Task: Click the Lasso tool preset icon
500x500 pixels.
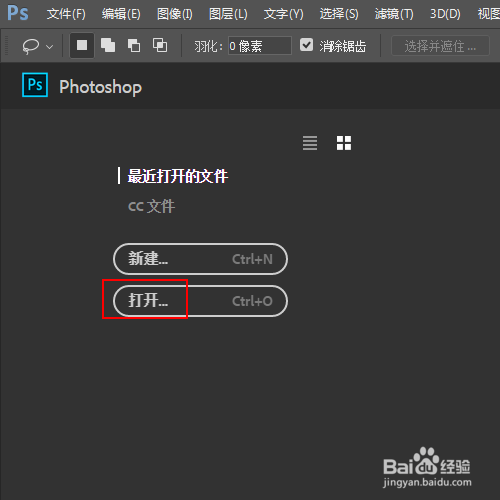Action: coord(31,46)
